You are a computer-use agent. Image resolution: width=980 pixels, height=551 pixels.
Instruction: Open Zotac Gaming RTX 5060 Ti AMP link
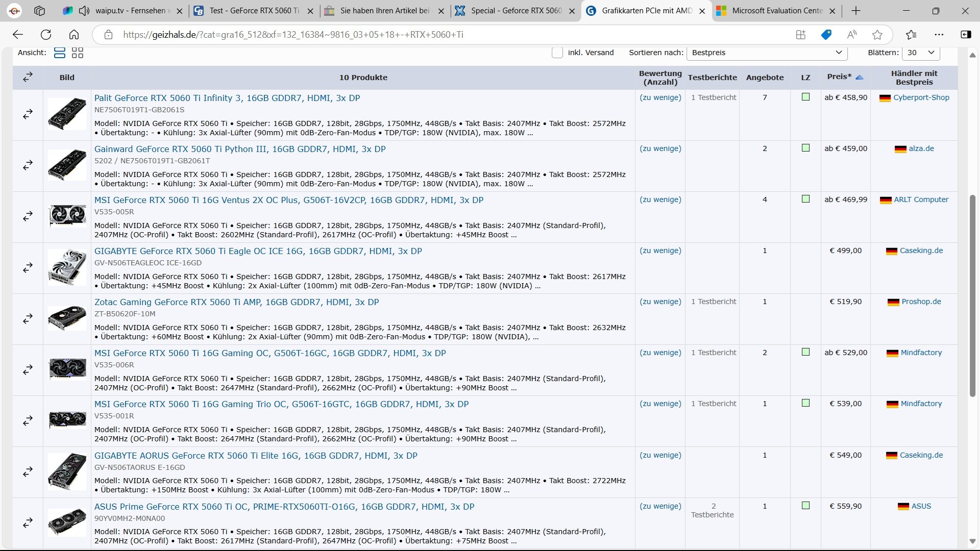pyautogui.click(x=236, y=302)
